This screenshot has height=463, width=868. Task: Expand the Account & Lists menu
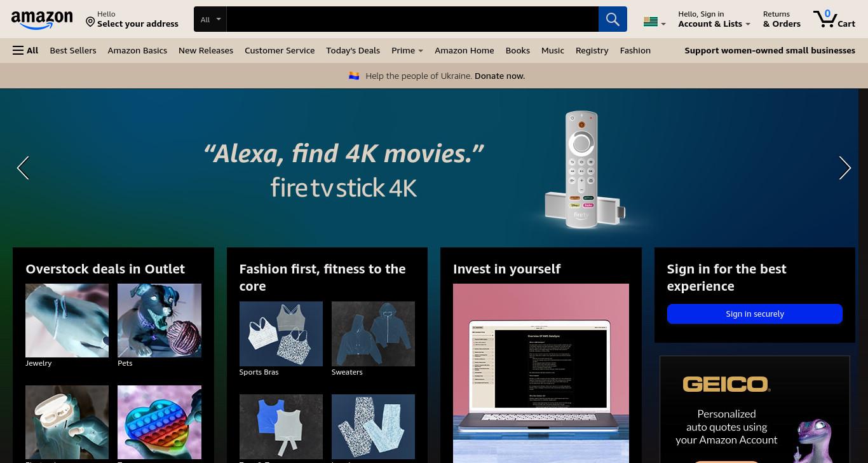pyautogui.click(x=714, y=19)
